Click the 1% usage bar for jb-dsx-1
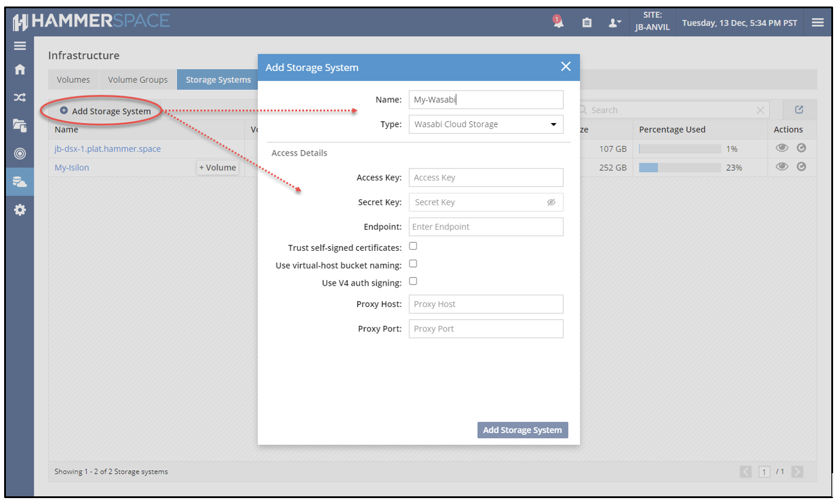Viewport: 839px width, 504px height. (x=680, y=149)
